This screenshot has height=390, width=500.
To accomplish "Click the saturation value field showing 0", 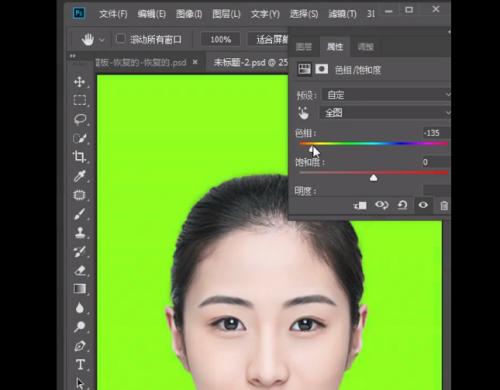I will coord(437,162).
